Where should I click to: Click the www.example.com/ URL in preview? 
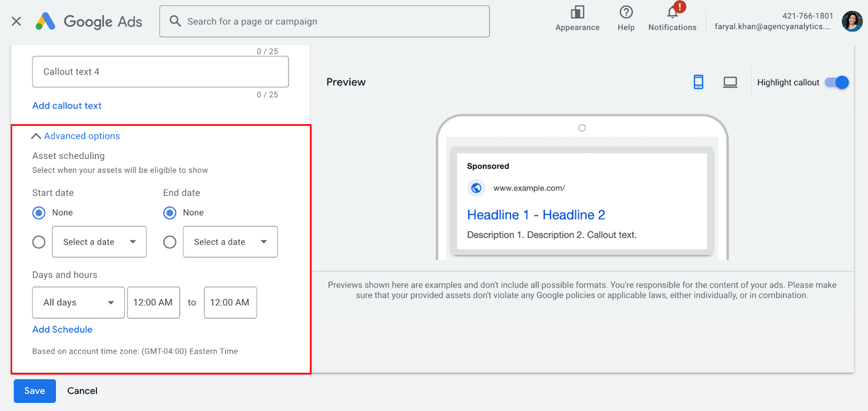pos(529,188)
